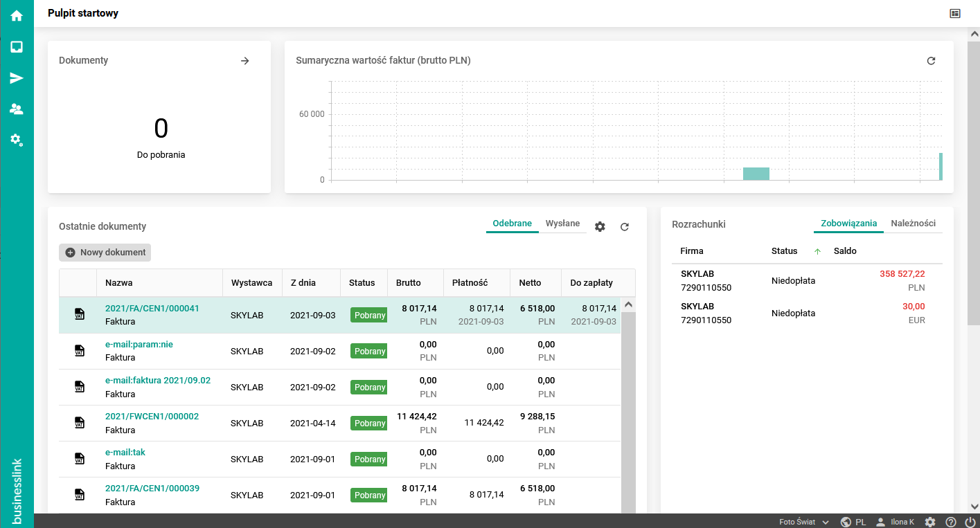Open document e-mail:tak
Viewport: 980px width, 528px height.
125,452
